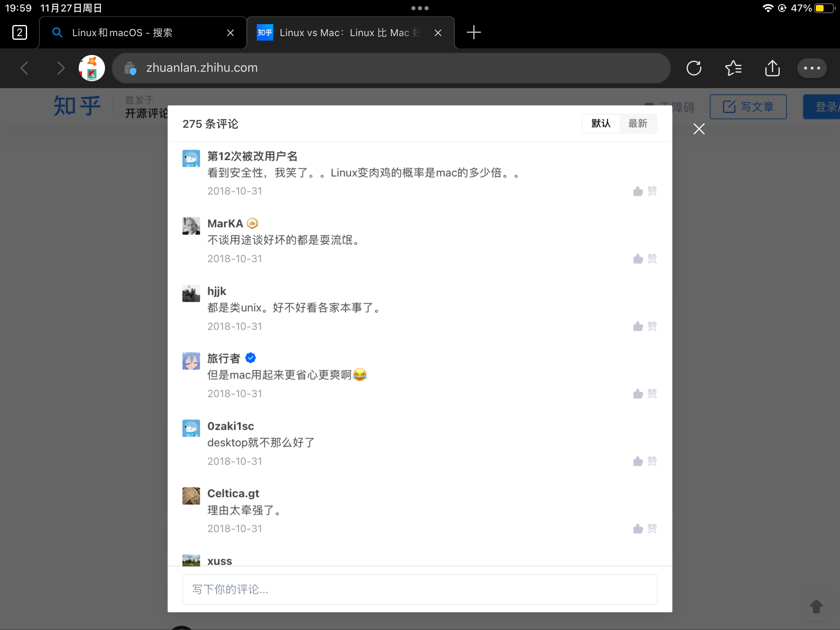Click the site security icon in the address bar
The height and width of the screenshot is (630, 840).
(131, 69)
